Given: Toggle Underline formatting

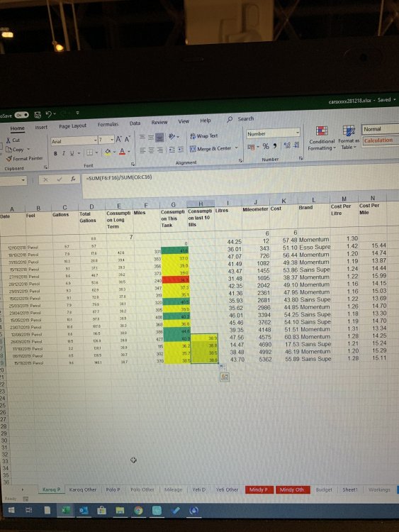Looking at the screenshot, I should click(72, 153).
